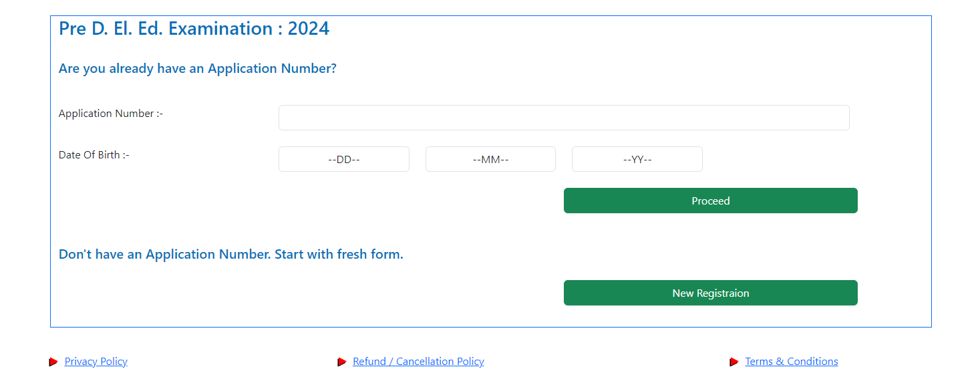Focus the Application Number input field
Image resolution: width=980 pixels, height=375 pixels.
[x=564, y=118]
